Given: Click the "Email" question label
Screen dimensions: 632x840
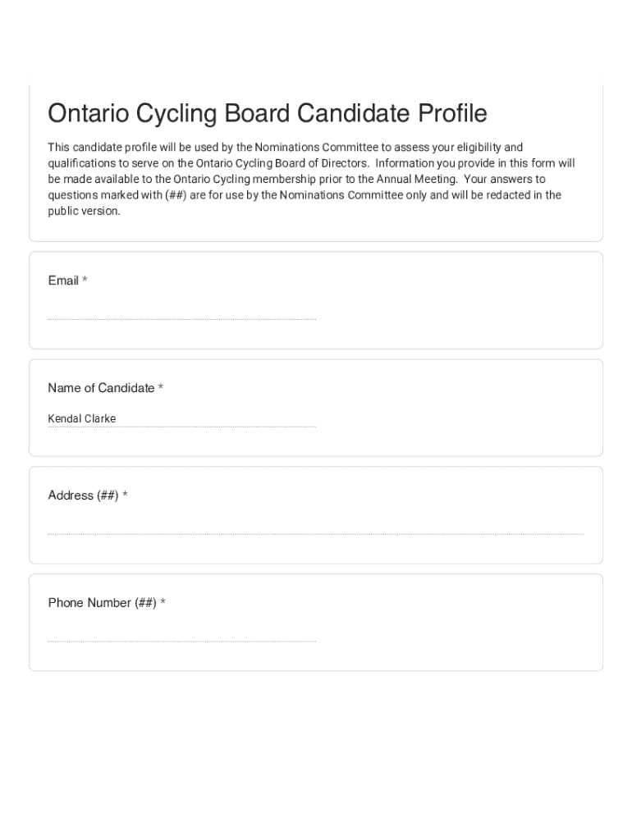Looking at the screenshot, I should (63, 281).
